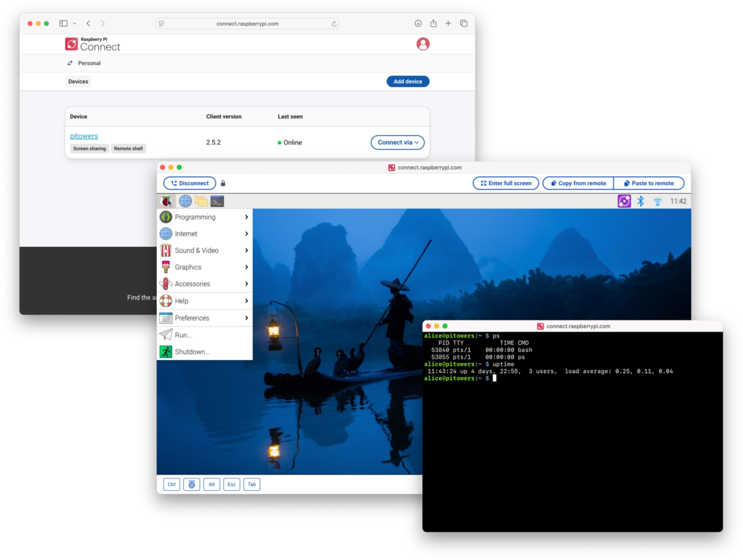Open the pitowers device link
Viewport: 743px width, 560px height.
coord(84,136)
